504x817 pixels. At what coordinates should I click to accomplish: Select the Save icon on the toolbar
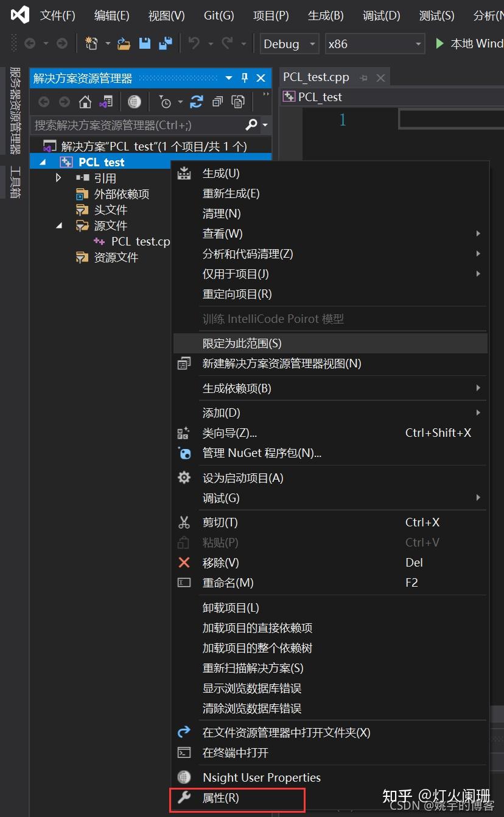click(x=144, y=43)
